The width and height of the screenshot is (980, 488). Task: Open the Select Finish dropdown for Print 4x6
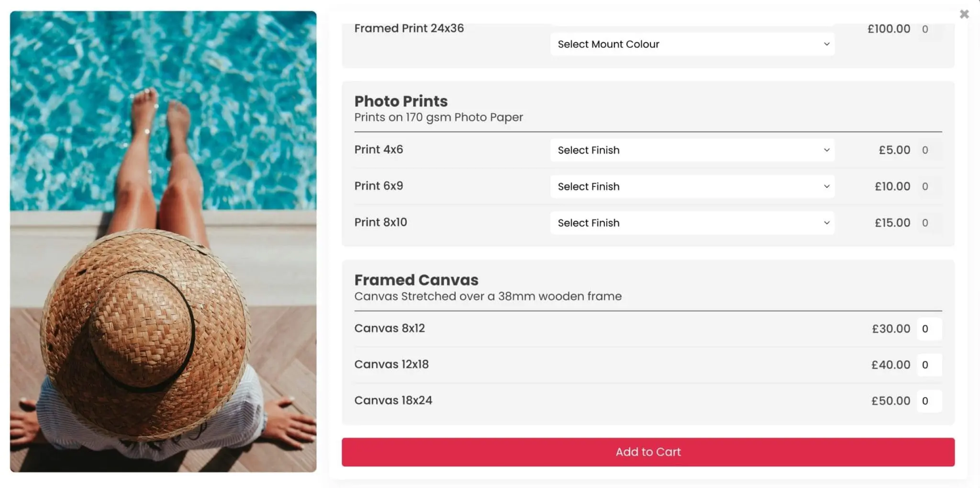[692, 150]
